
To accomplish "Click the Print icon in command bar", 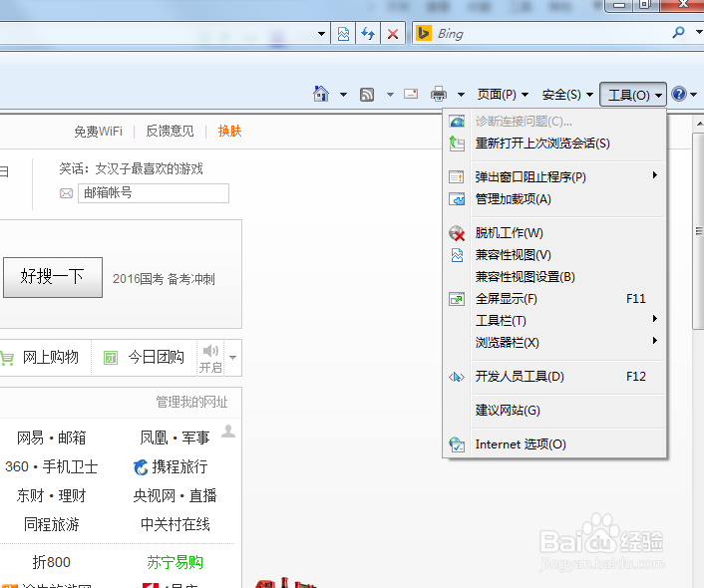I will coord(439,94).
